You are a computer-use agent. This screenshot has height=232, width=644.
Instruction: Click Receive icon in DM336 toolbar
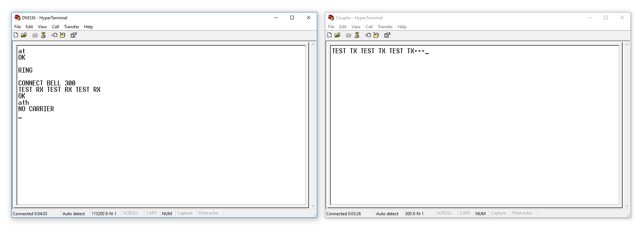(63, 35)
